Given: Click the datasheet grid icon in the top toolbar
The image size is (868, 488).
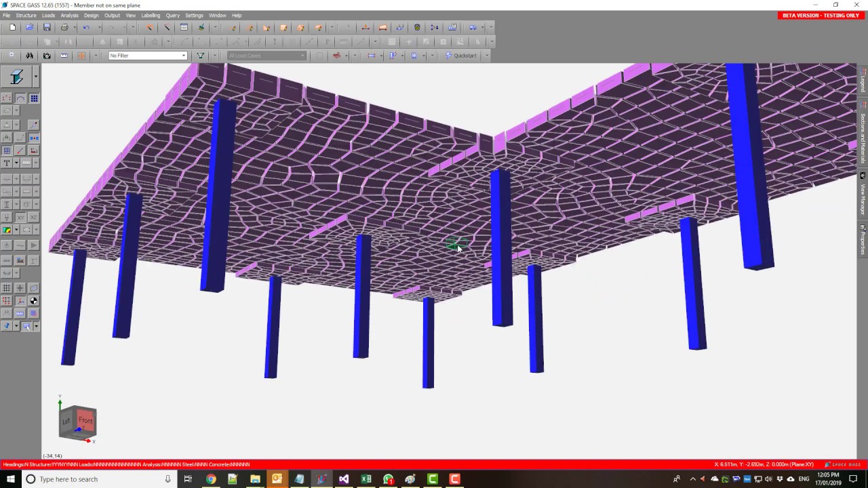Looking at the screenshot, I should (184, 27).
